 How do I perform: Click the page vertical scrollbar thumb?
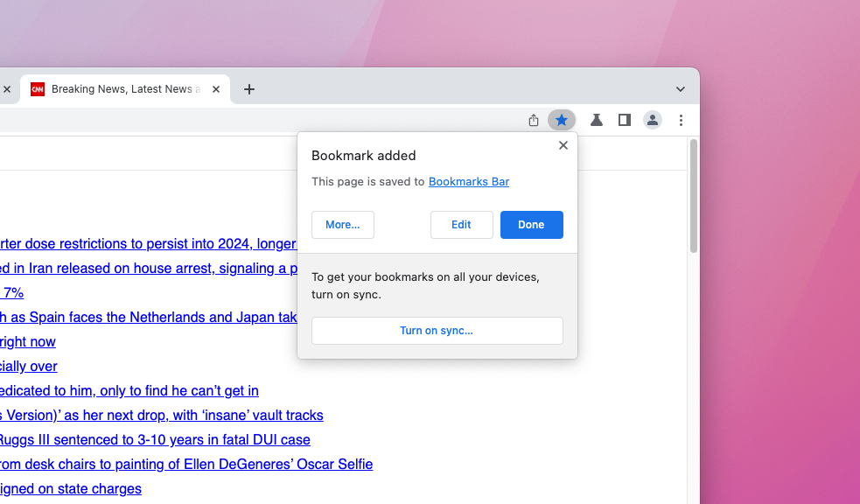pos(693,196)
